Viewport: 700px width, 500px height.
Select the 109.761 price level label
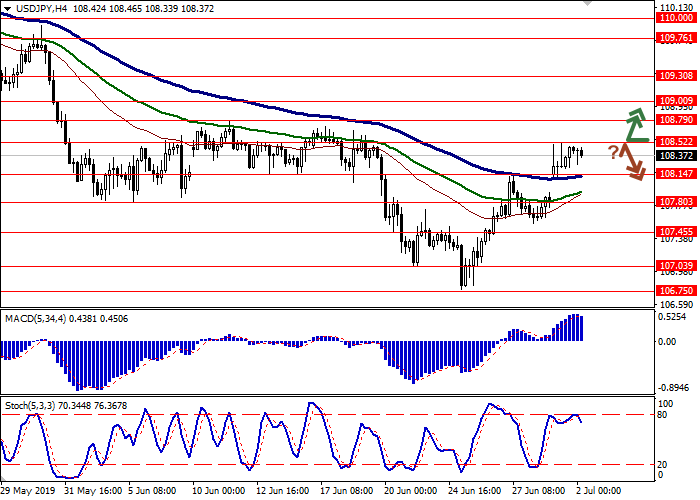(675, 38)
